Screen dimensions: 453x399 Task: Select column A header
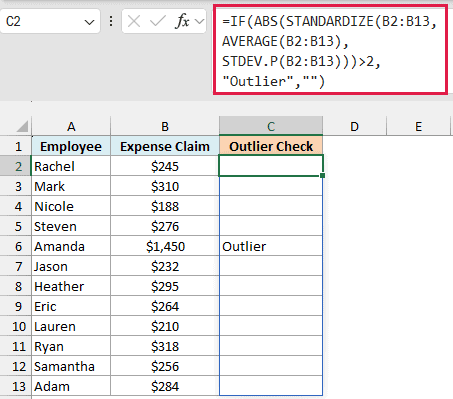(x=71, y=126)
